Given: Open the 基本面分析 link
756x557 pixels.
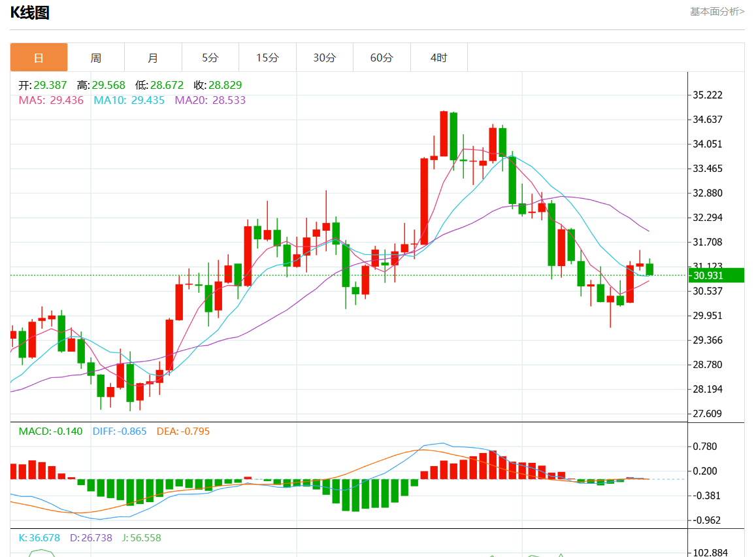Looking at the screenshot, I should pos(717,12).
